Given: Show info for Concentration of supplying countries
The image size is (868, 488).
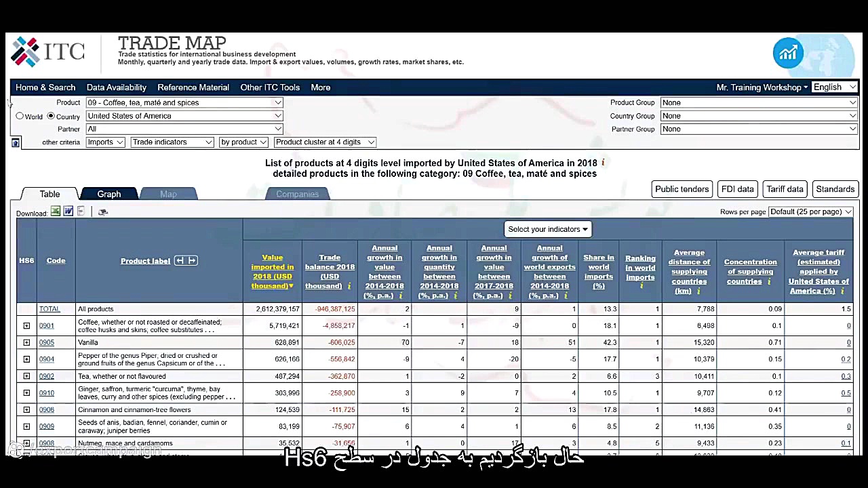Looking at the screenshot, I should [769, 281].
